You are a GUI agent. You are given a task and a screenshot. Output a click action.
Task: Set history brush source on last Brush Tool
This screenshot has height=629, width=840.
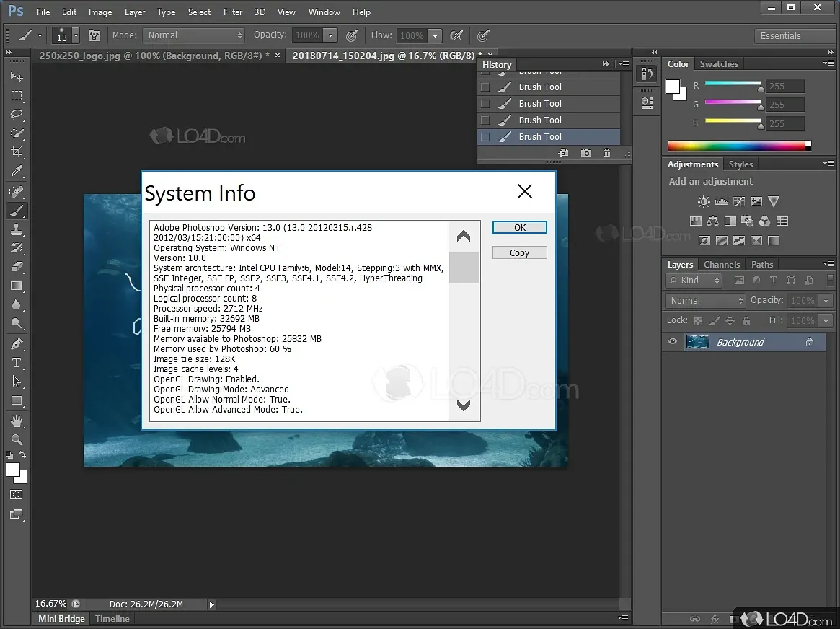[x=485, y=136]
